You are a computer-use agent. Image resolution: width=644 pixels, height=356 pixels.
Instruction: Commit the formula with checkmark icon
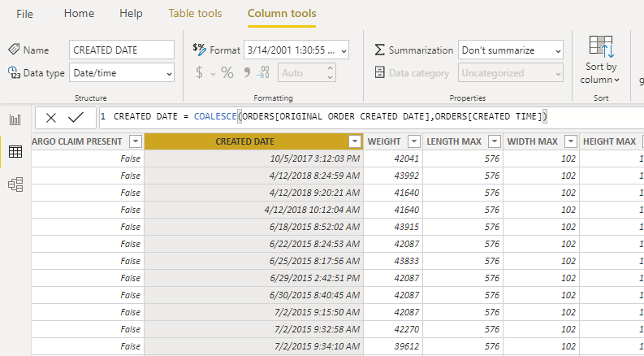pyautogui.click(x=76, y=118)
